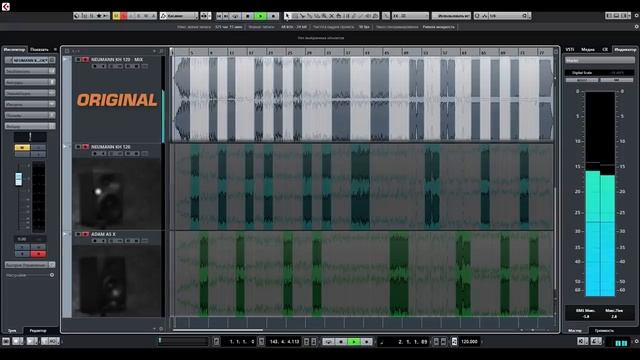The image size is (640, 360).
Task: Open the VSTi tab in right panel
Action: click(x=570, y=49)
